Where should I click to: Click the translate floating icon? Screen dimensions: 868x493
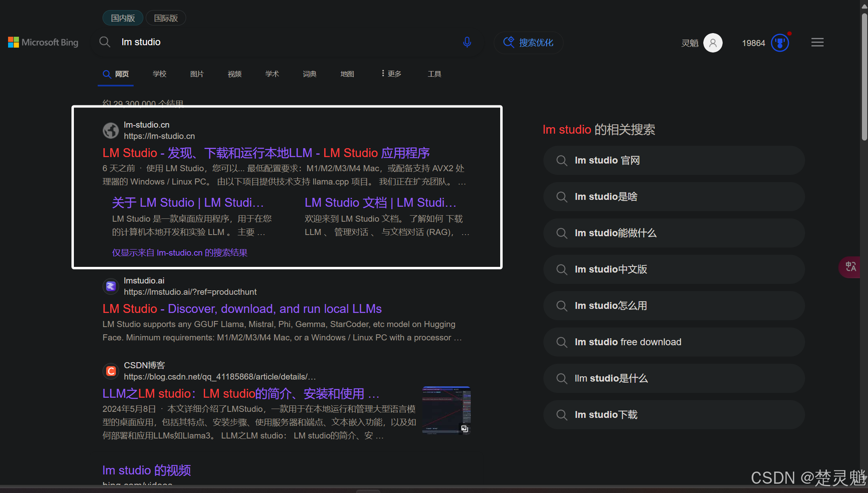click(x=851, y=267)
